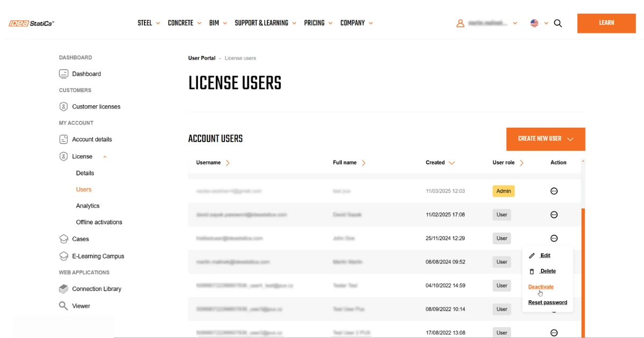
Task: Click the Dashboard sidebar icon
Action: coord(63,74)
